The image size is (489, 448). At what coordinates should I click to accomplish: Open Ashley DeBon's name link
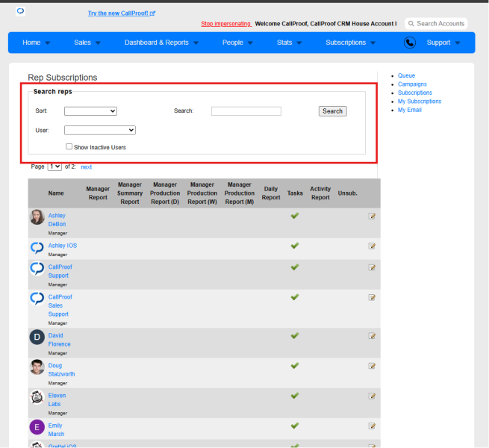click(x=57, y=220)
